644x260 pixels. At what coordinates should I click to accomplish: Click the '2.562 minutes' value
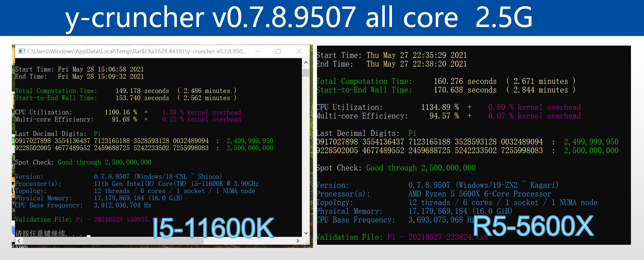coord(207,98)
